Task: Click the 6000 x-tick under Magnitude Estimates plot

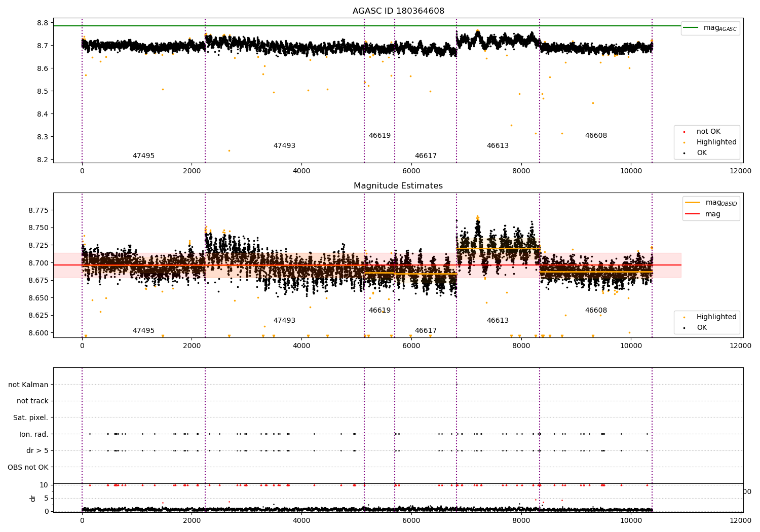Action: tap(411, 346)
